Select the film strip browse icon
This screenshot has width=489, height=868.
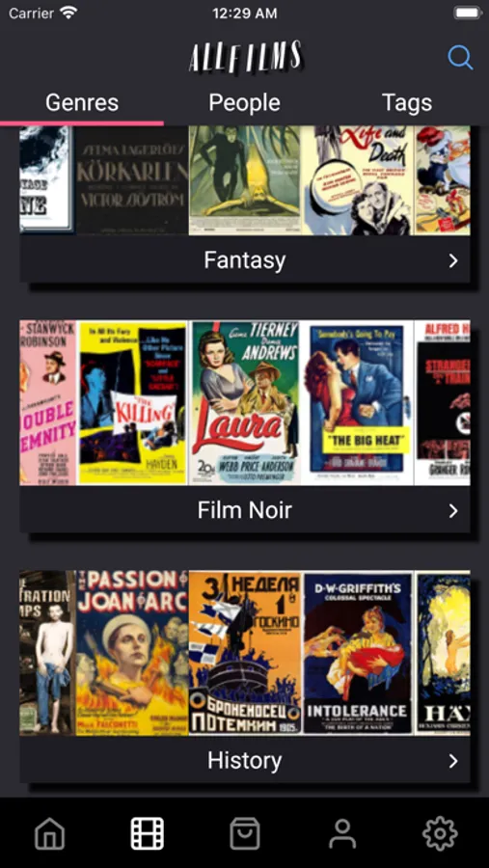[x=148, y=833]
